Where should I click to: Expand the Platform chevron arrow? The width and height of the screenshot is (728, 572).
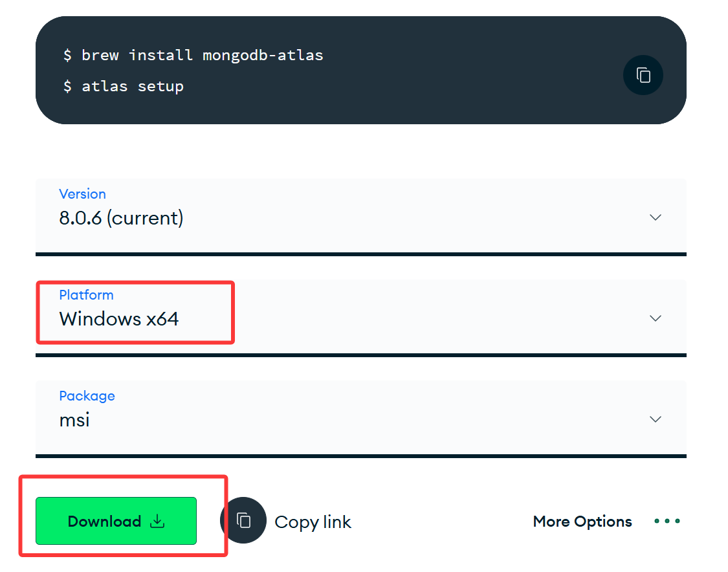[655, 318]
